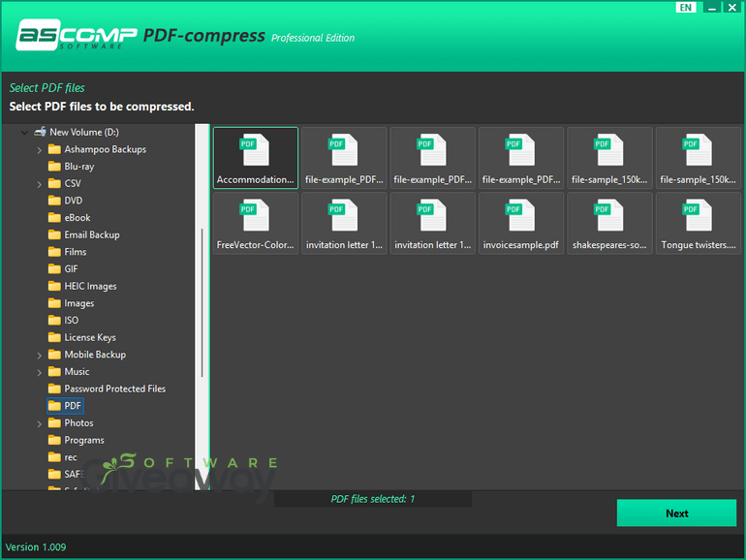Click the 'Select PDF files' heading
Viewport: 746px width, 560px height.
coord(47,88)
